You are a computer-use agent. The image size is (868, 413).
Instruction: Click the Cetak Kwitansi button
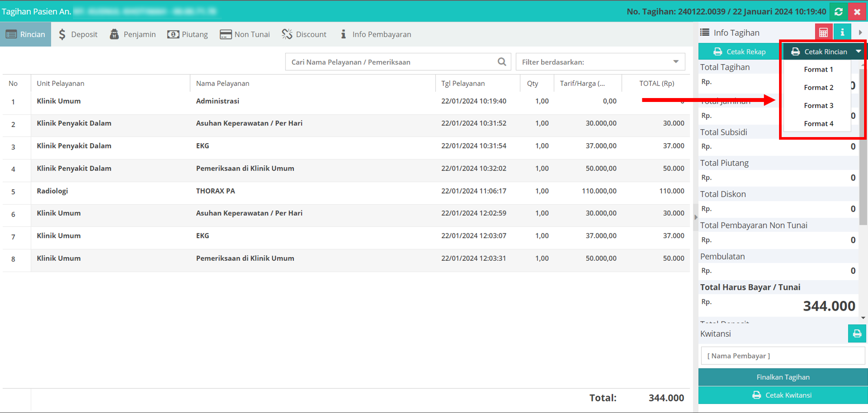783,395
